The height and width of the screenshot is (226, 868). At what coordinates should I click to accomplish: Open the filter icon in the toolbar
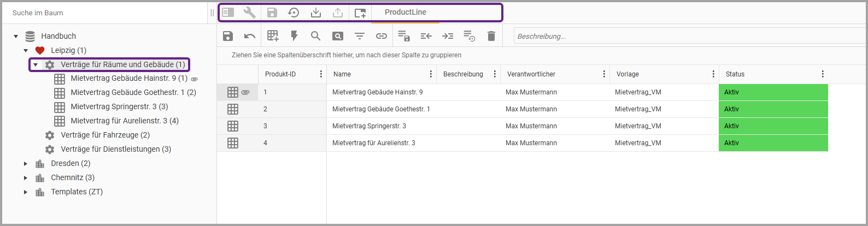click(x=359, y=36)
